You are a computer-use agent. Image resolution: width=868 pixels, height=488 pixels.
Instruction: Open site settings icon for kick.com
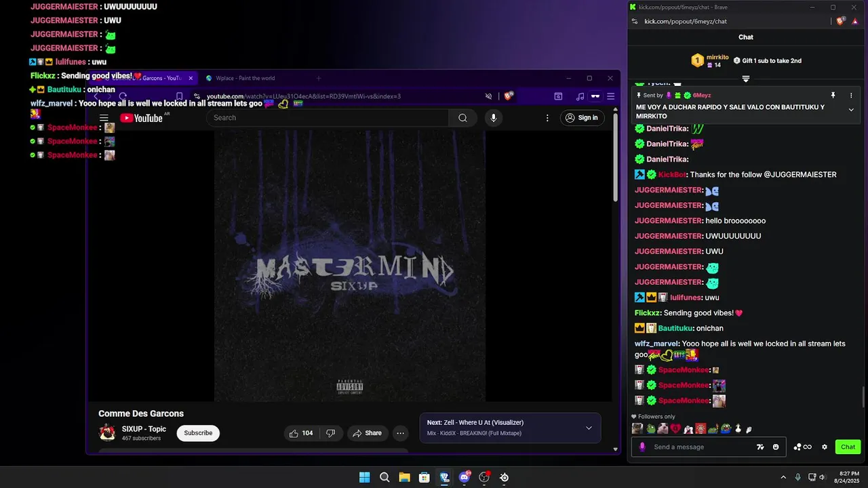coord(635,21)
